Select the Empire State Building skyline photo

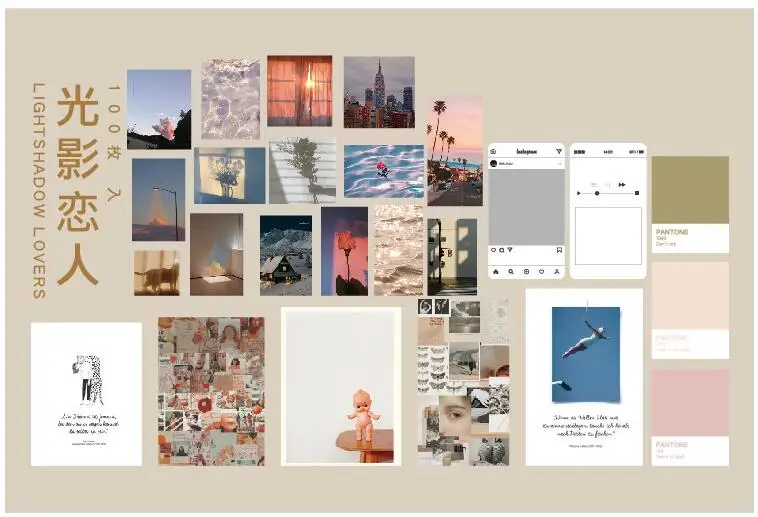coord(379,92)
